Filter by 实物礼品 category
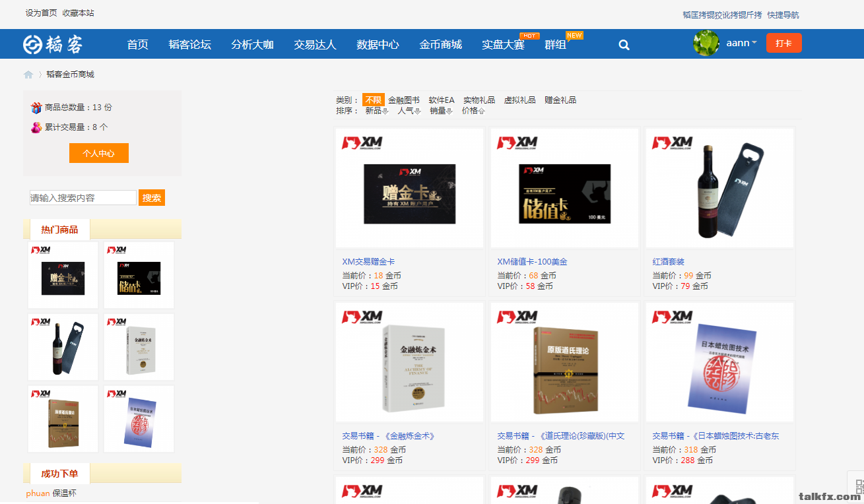 (479, 100)
